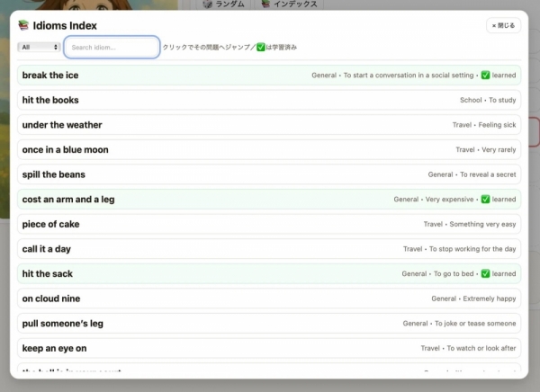Click green learned checkmark on break the ice
This screenshot has width=540, height=392.
pos(485,75)
